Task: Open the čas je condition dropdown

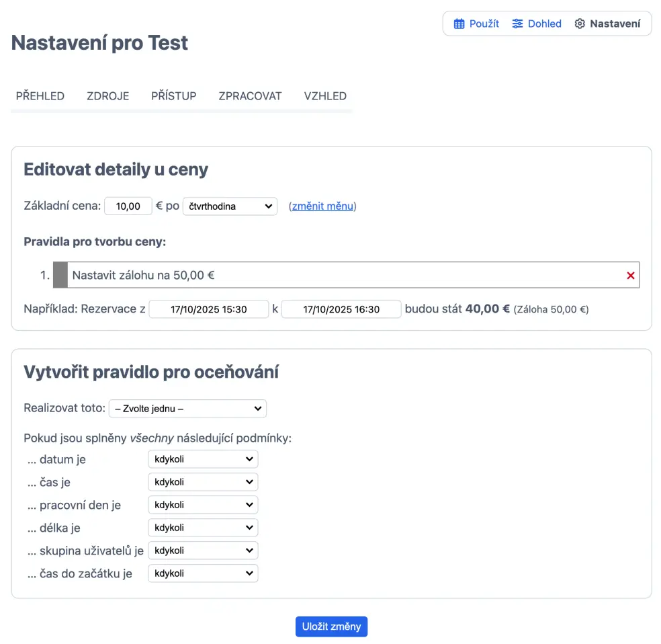Action: coord(203,482)
